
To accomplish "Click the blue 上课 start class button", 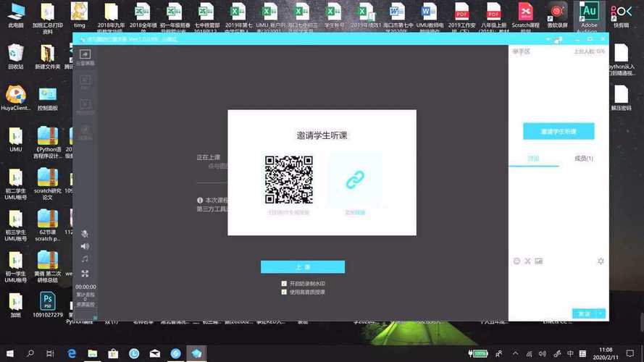I will tap(303, 266).
